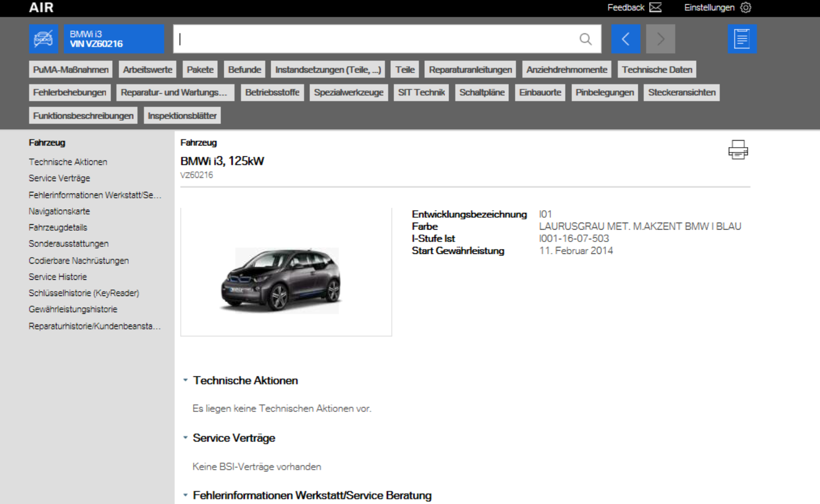Viewport: 820px width, 504px height.
Task: Go back with the left arrow button
Action: (625, 39)
